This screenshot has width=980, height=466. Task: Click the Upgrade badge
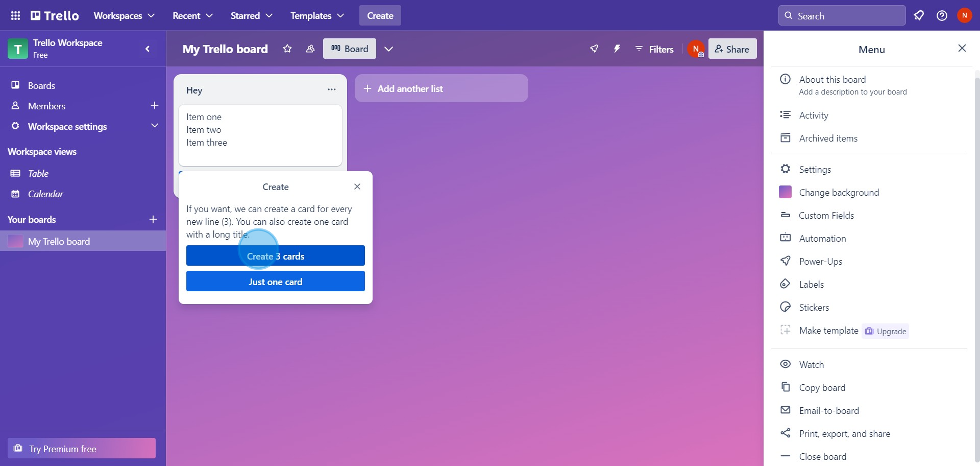coord(886,331)
